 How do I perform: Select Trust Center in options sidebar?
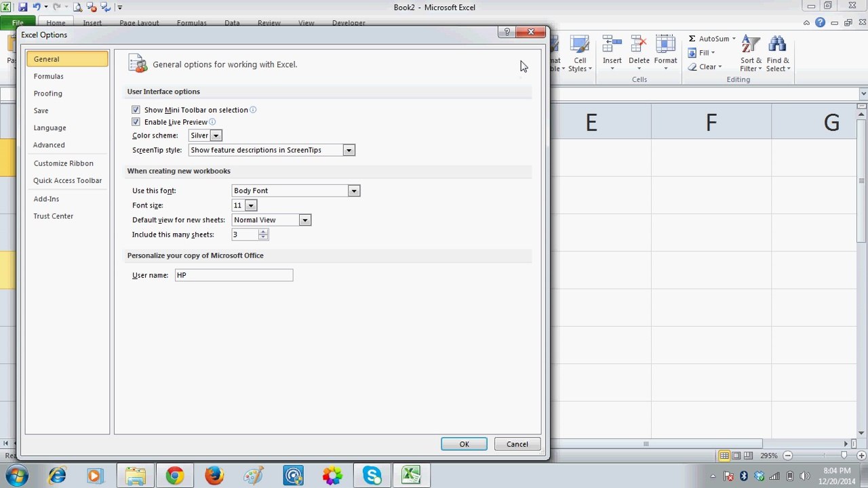pyautogui.click(x=67, y=216)
